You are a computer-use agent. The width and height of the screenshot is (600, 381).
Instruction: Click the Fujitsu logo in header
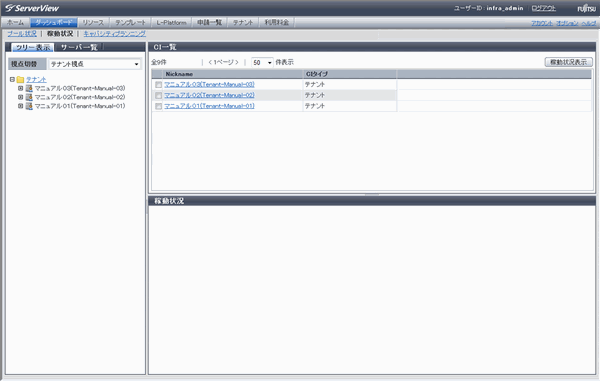[586, 8]
